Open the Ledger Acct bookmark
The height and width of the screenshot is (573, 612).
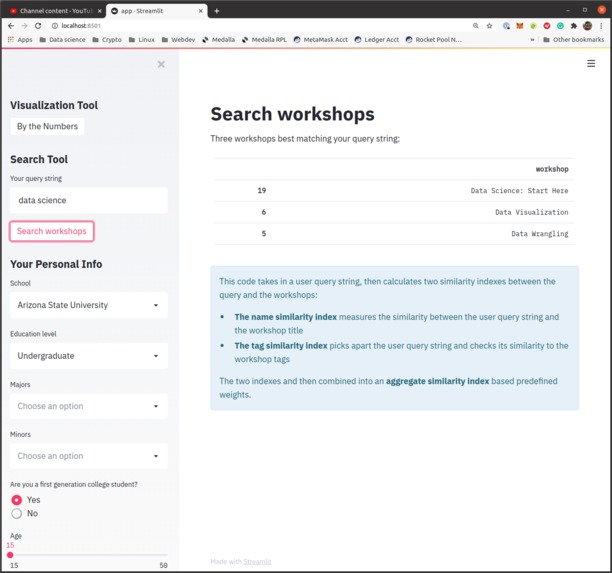pos(377,39)
